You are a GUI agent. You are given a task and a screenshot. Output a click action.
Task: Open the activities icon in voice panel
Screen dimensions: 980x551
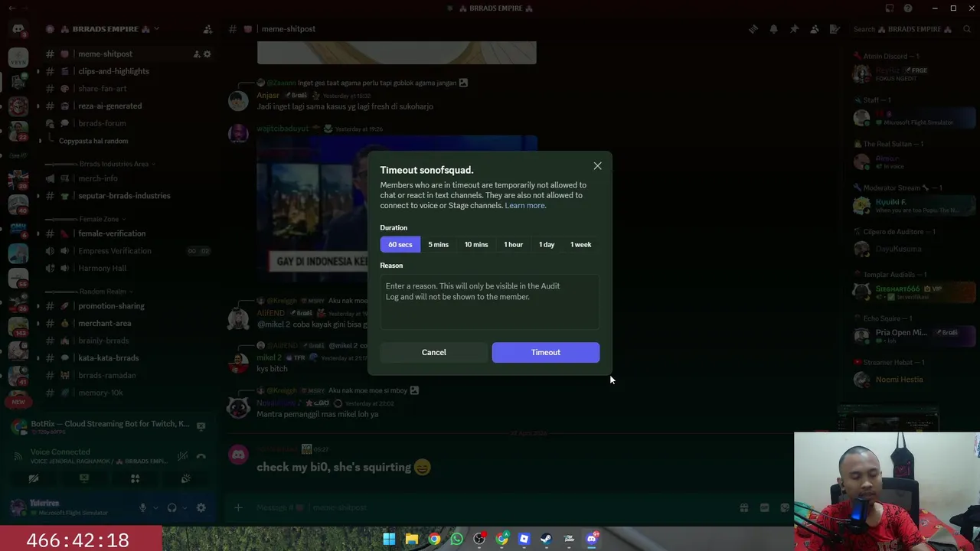[135, 478]
